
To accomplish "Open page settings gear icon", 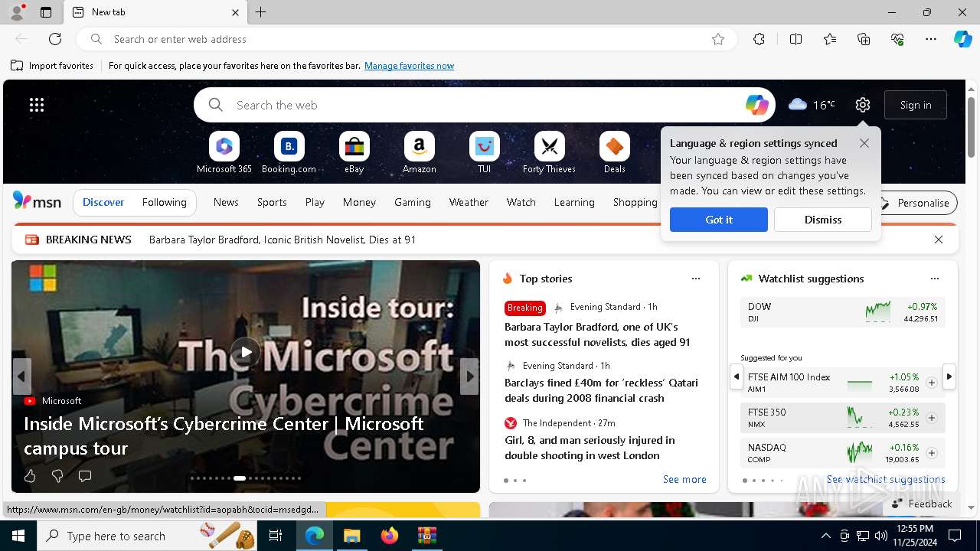I will click(x=863, y=105).
